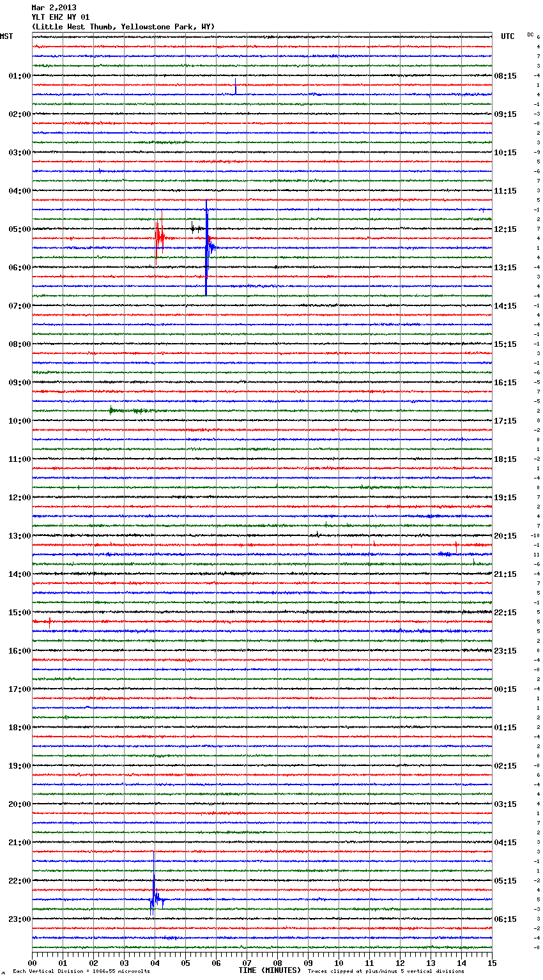Click the 04:15 UTC time label
Viewport: 543px width, 980px height.
click(x=505, y=843)
